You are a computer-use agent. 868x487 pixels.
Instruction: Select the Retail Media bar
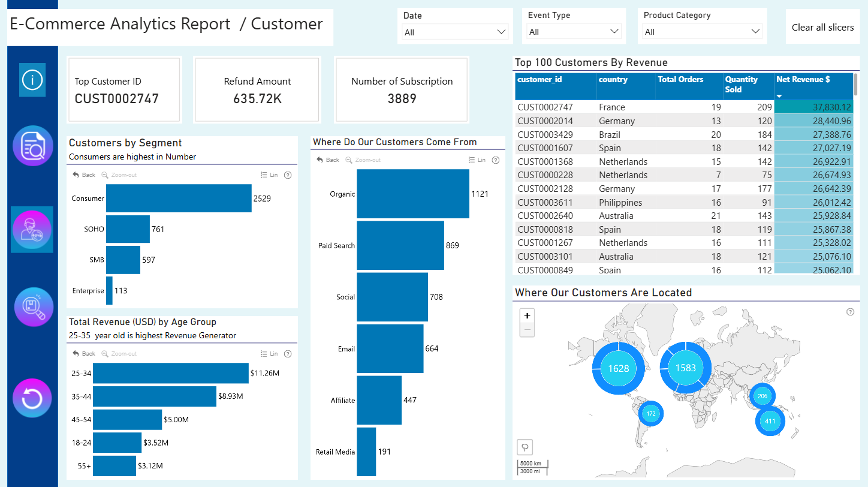tap(366, 452)
